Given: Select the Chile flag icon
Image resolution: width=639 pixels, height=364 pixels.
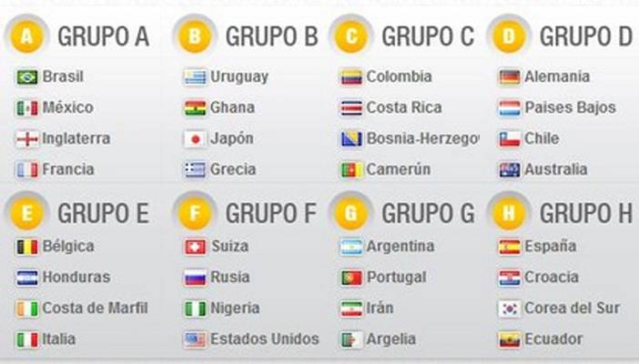Looking at the screenshot, I should tap(510, 139).
